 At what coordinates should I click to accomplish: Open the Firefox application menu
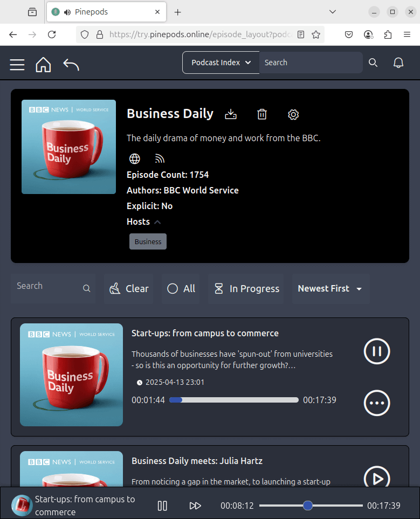click(407, 34)
